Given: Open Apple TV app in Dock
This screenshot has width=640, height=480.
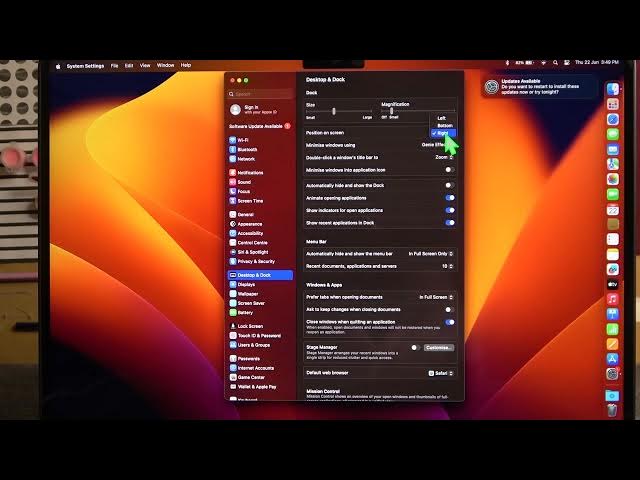Looking at the screenshot, I should coord(612,284).
